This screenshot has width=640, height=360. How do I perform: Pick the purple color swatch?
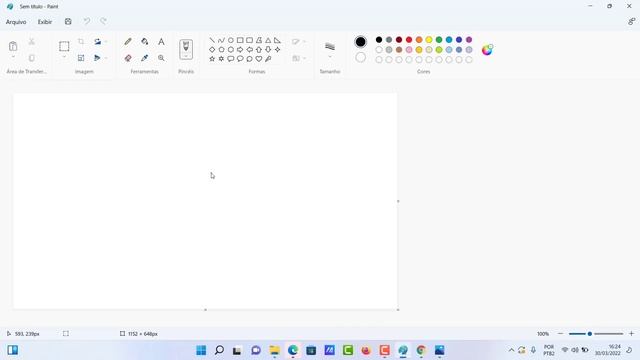[469, 40]
